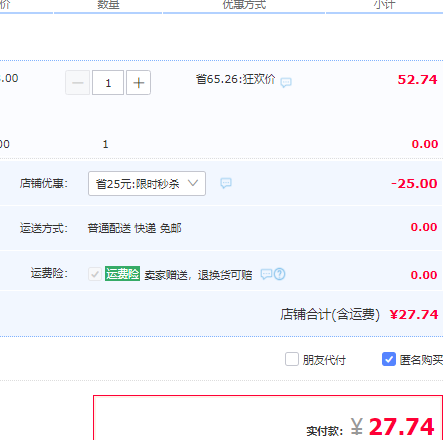This screenshot has height=440, width=443.
Task: Click the 实付款 ¥27.74 total box
Action: point(268,418)
